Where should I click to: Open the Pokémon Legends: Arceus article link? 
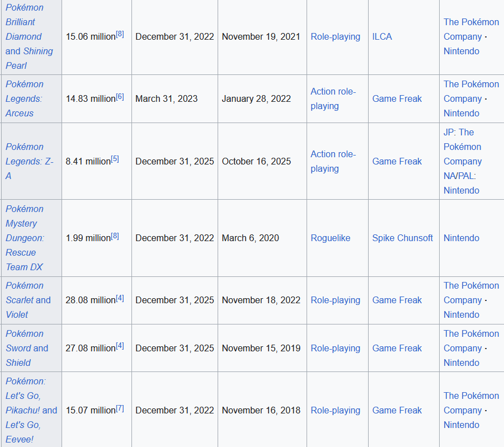tap(24, 98)
